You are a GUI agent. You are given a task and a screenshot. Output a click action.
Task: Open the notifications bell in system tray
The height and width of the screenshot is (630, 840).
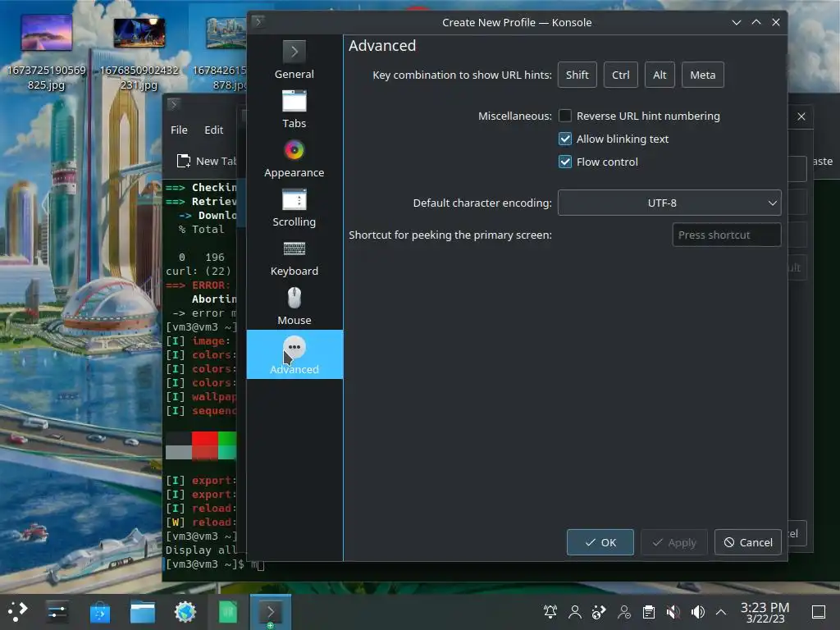tap(550, 612)
